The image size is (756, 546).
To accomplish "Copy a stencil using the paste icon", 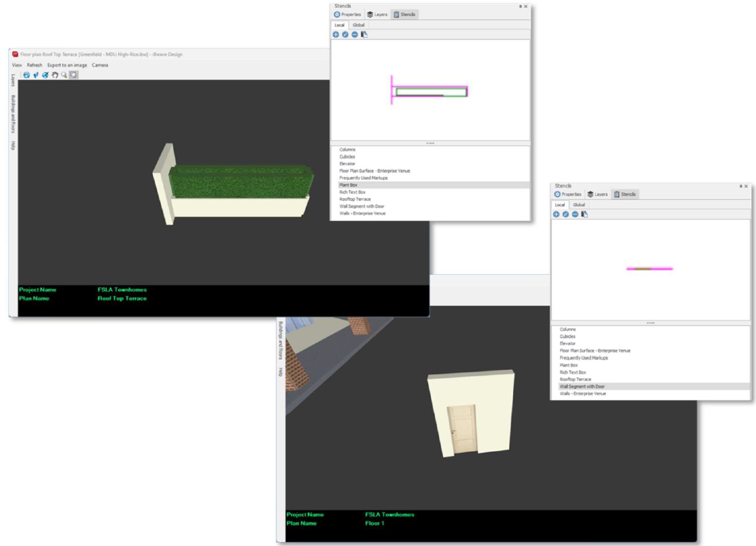I will coord(363,34).
